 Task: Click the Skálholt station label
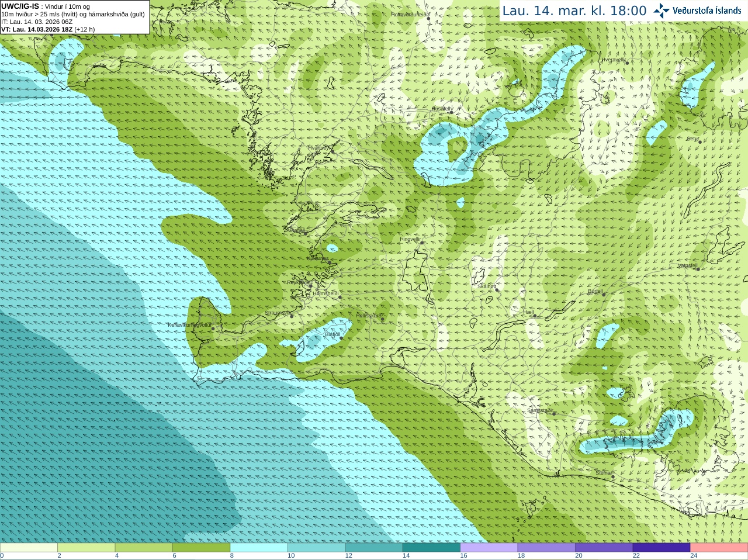click(x=487, y=286)
